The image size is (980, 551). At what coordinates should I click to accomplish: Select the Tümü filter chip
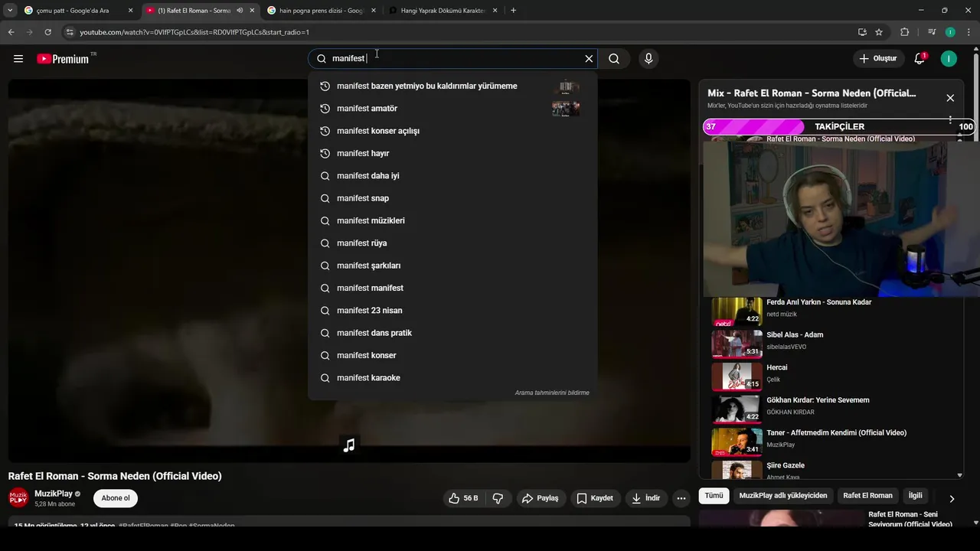point(714,496)
